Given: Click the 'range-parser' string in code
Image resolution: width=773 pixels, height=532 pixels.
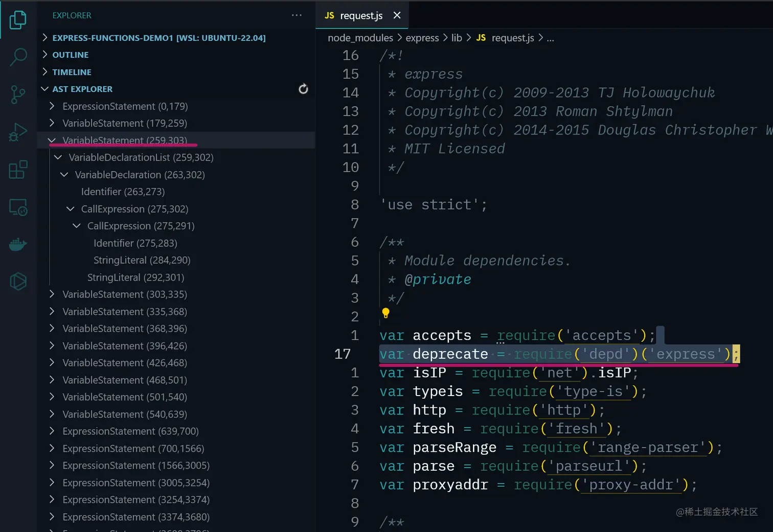Looking at the screenshot, I should point(648,448).
